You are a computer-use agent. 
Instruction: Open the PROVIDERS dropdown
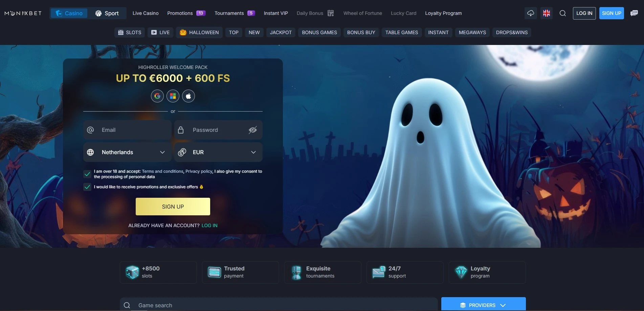(x=483, y=305)
